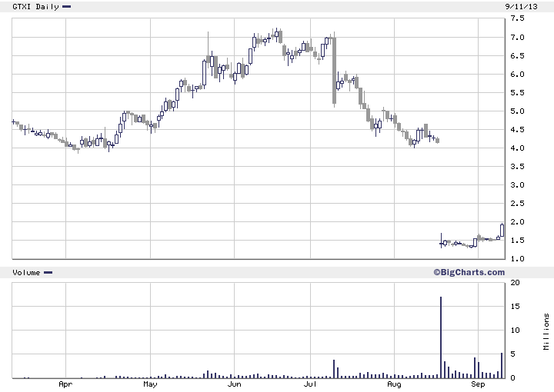Click the Aug month label

click(x=394, y=384)
